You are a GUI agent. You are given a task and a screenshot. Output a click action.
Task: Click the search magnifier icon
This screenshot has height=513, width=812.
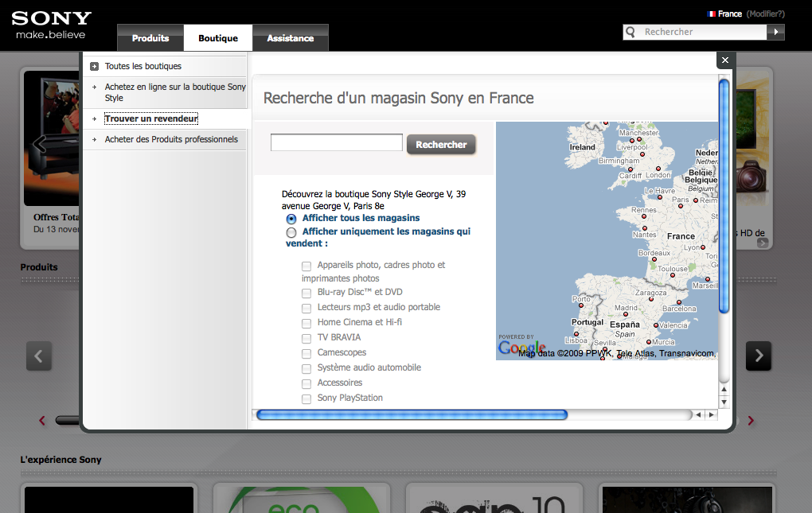[630, 32]
